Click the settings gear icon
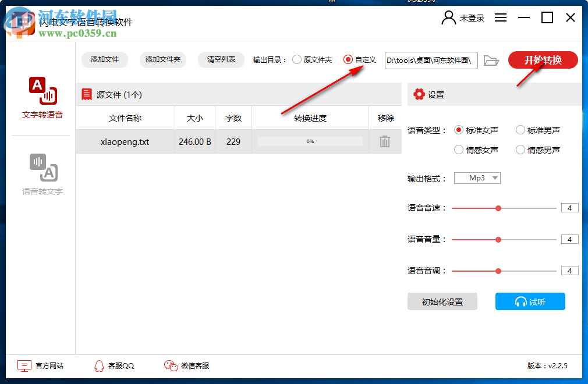Viewport: 588px width, 384px height. [419, 94]
